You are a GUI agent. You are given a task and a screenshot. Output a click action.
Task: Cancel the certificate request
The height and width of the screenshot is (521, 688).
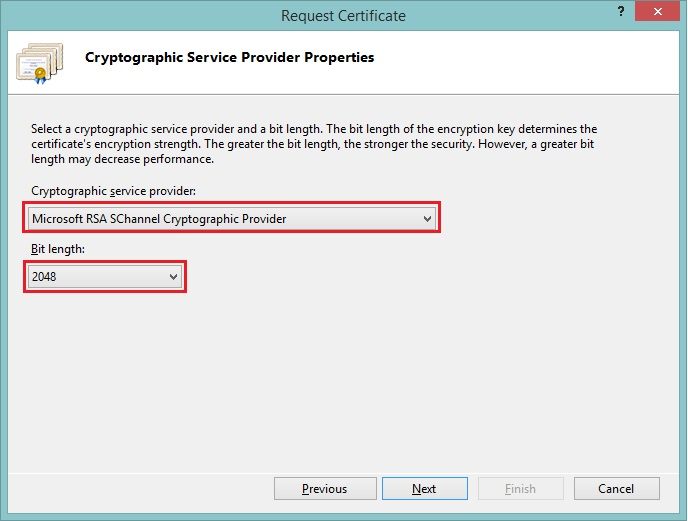(616, 489)
